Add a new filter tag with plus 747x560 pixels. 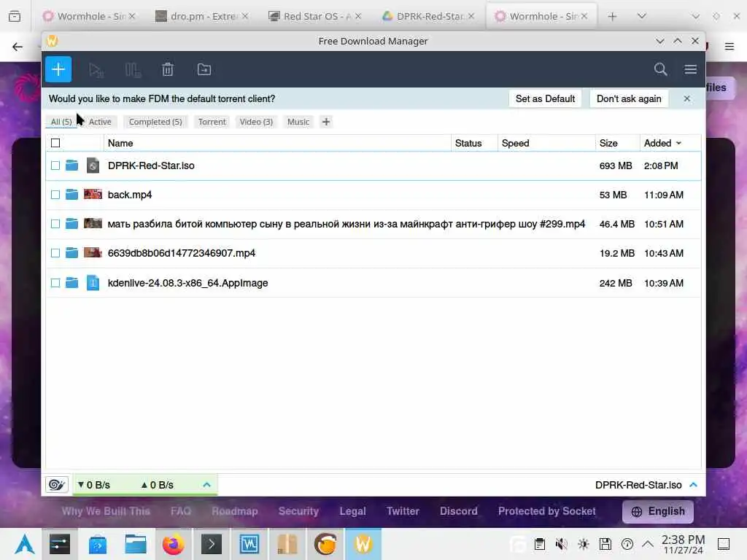click(326, 122)
